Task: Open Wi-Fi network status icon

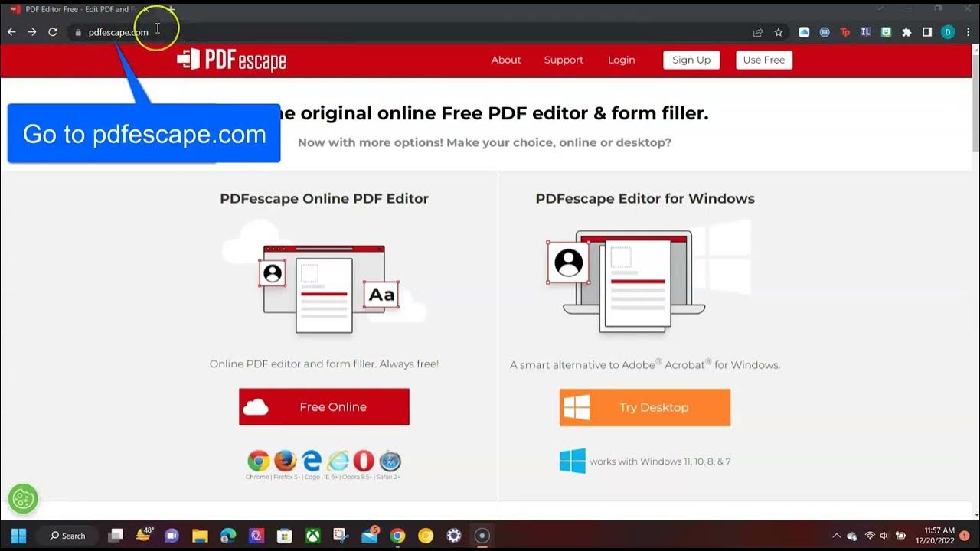Action: [870, 536]
